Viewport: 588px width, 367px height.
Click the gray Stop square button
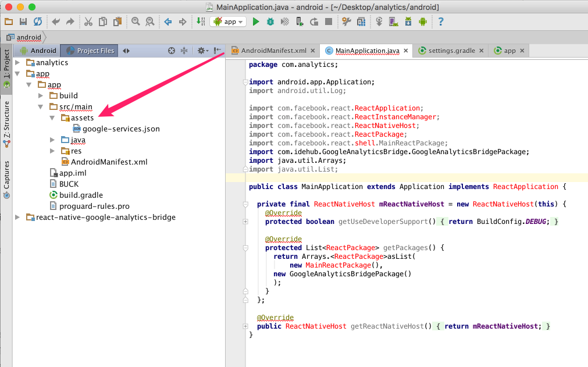click(x=329, y=22)
